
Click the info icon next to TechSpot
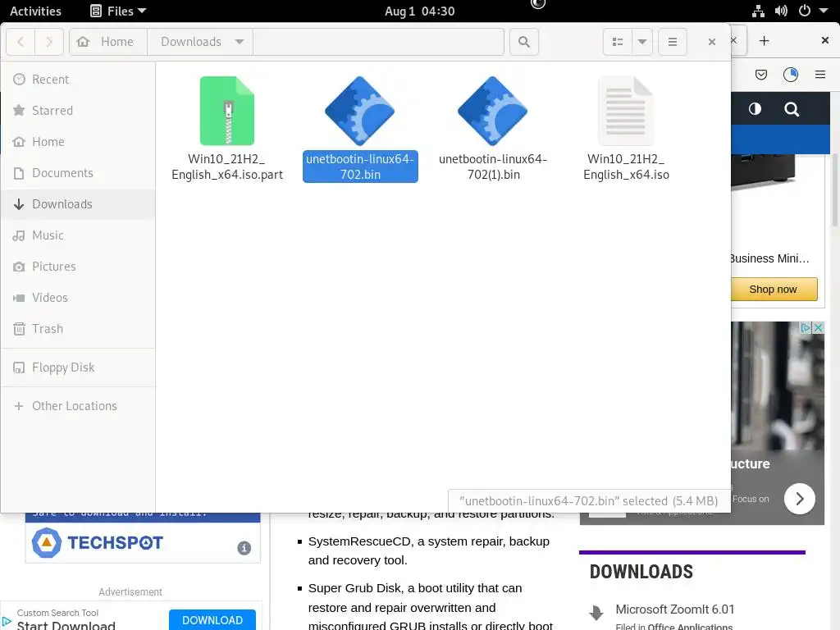[244, 548]
